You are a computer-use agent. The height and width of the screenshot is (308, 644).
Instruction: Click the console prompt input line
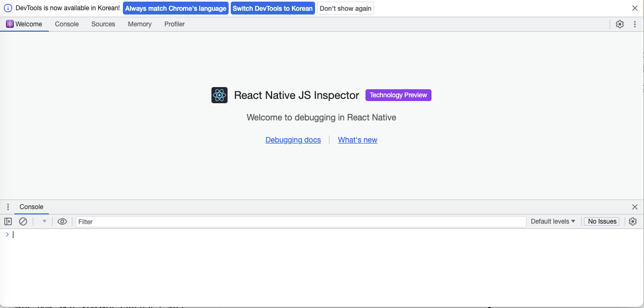click(326, 234)
